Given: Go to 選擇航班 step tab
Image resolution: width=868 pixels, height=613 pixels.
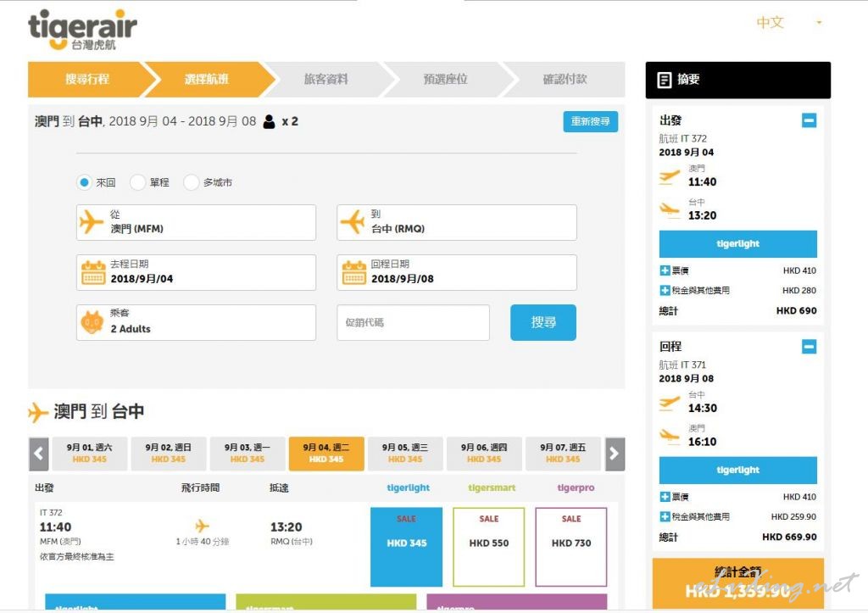Looking at the screenshot, I should [x=207, y=79].
